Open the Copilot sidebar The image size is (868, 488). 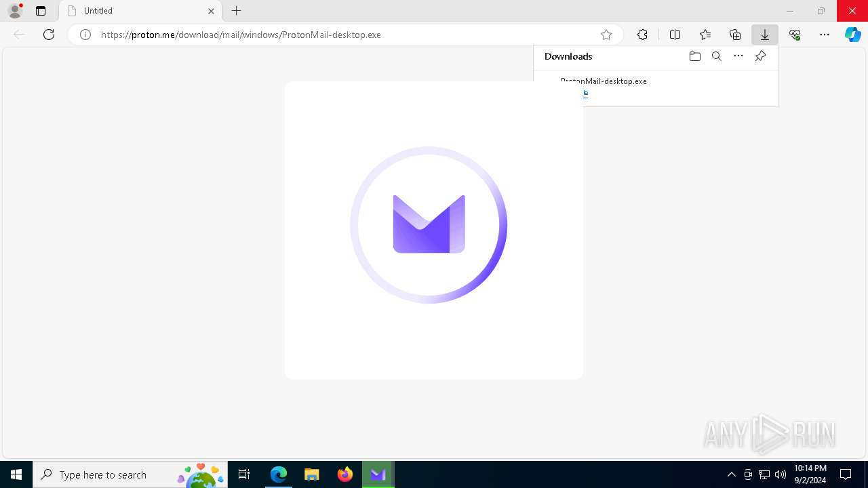click(853, 35)
